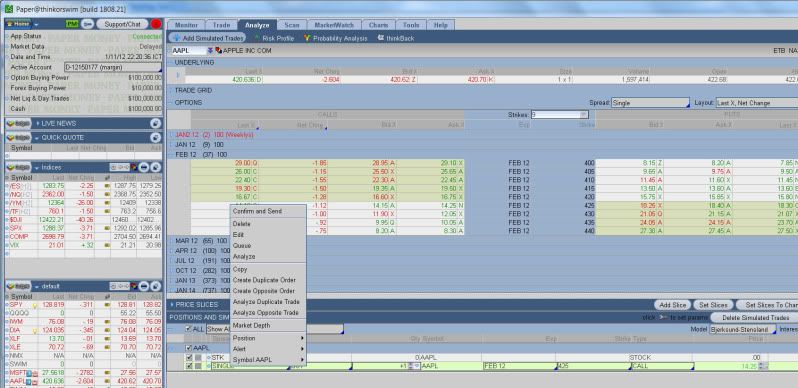Click the Support/Chat button

(x=122, y=24)
